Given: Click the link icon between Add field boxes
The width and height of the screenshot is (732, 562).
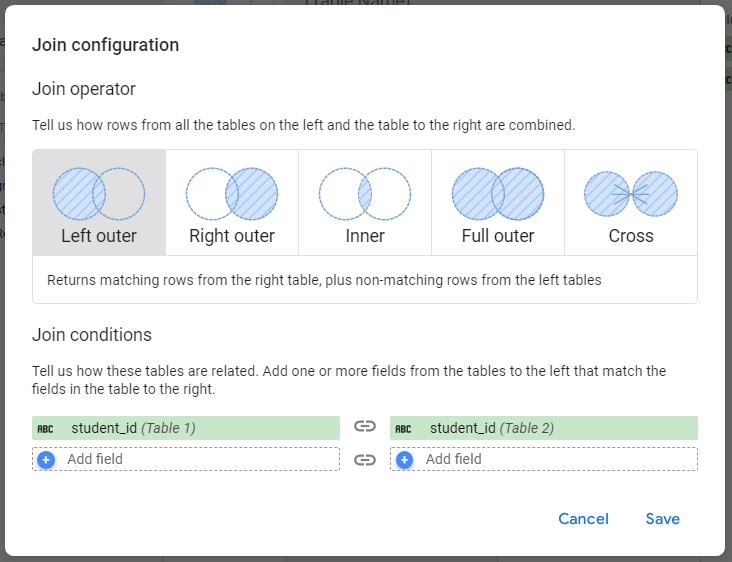Looking at the screenshot, I should tap(365, 460).
